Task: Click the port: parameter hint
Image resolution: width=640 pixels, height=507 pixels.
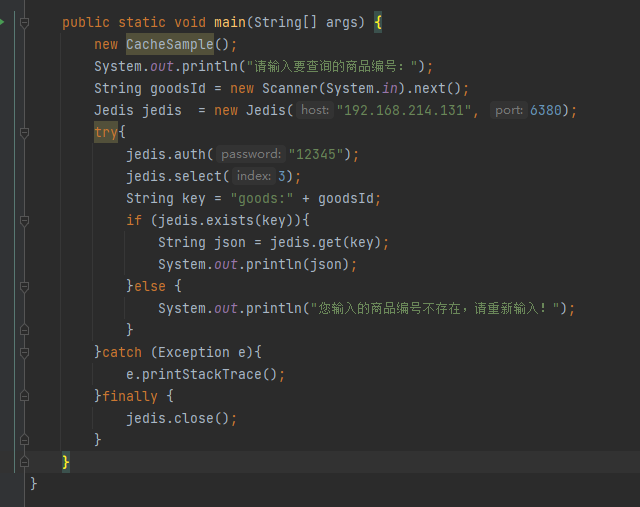Action: point(508,110)
